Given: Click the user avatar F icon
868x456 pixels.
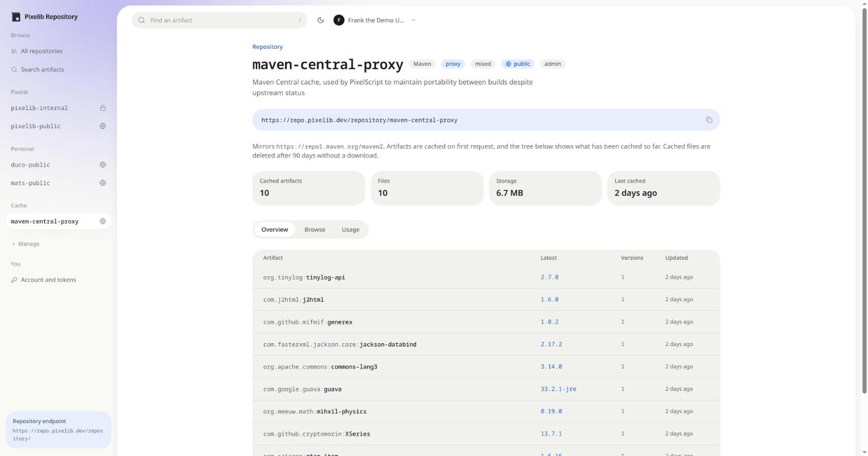Looking at the screenshot, I should click(x=339, y=20).
